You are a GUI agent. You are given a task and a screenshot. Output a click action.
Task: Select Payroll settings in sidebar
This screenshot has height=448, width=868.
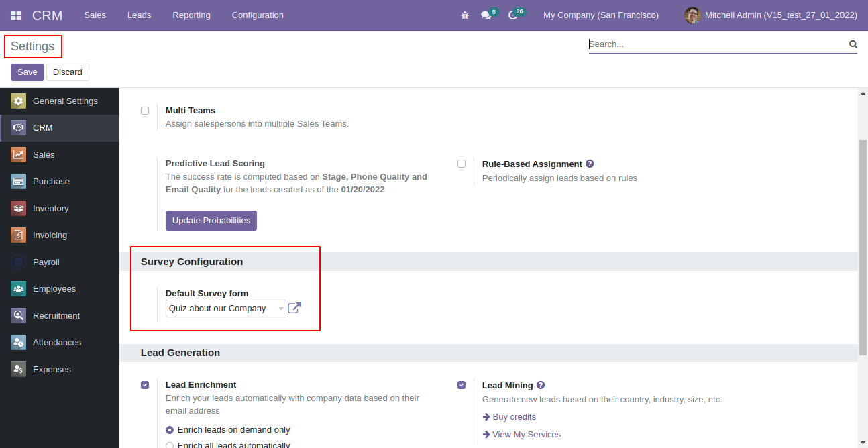(x=60, y=262)
